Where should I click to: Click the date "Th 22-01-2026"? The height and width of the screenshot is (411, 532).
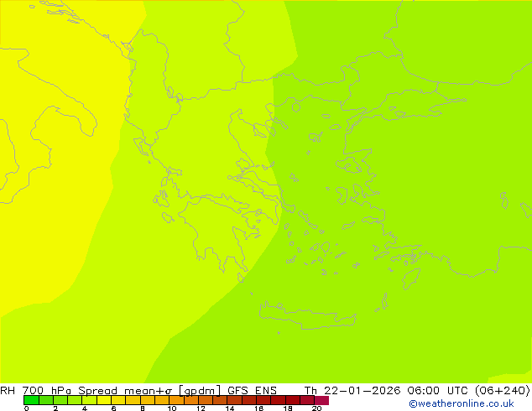(352, 390)
